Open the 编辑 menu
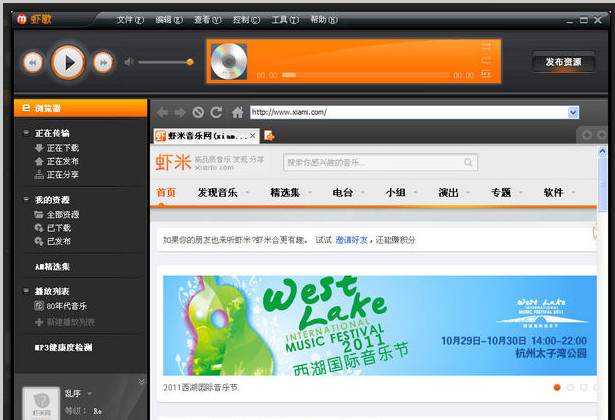Image resolution: width=615 pixels, height=420 pixels. coord(169,20)
